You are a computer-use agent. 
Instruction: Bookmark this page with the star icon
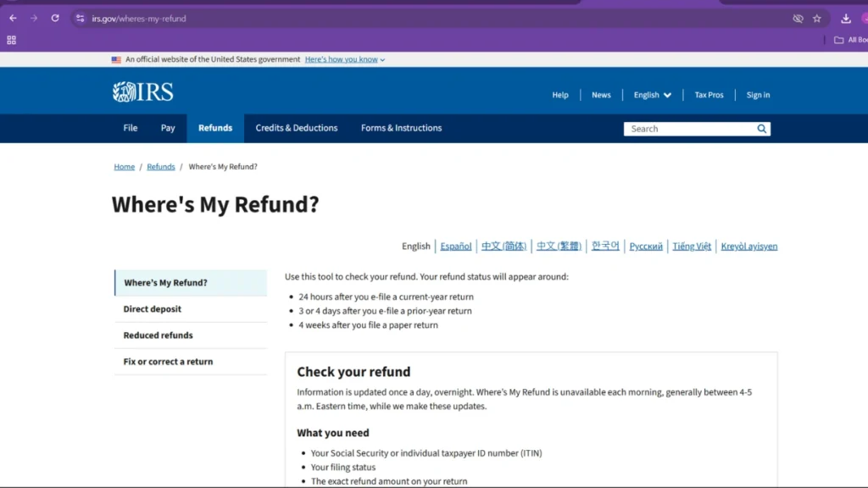point(817,18)
